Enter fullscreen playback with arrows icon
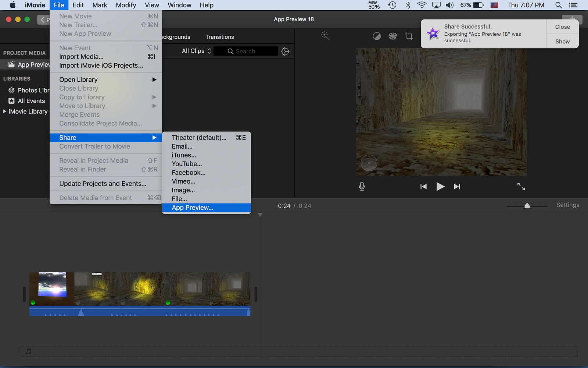Screen dimensions: 588x368 [521, 187]
